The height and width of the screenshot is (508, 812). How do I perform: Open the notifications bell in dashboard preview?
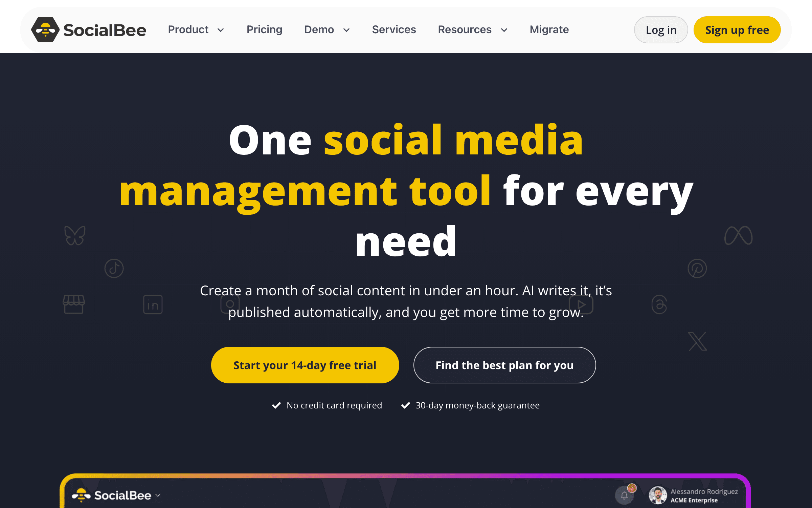pyautogui.click(x=624, y=495)
